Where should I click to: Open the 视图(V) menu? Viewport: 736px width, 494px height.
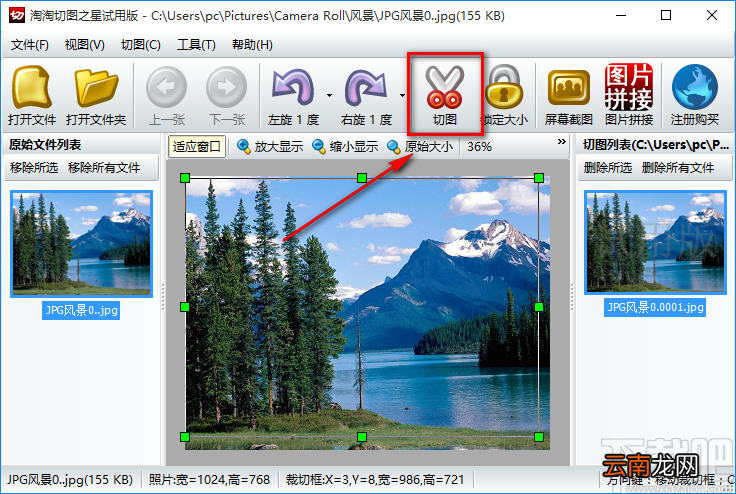coord(84,45)
